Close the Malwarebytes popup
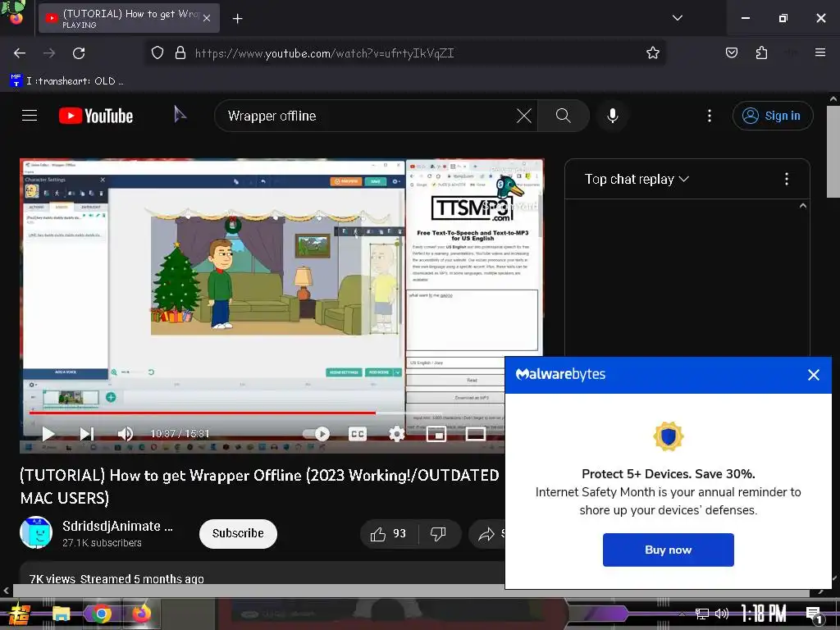This screenshot has width=840, height=630. 813,375
